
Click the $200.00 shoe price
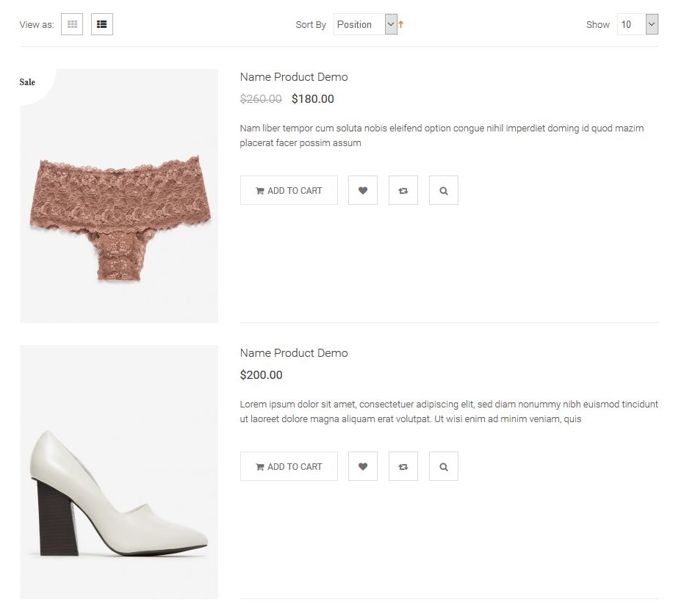(x=261, y=375)
